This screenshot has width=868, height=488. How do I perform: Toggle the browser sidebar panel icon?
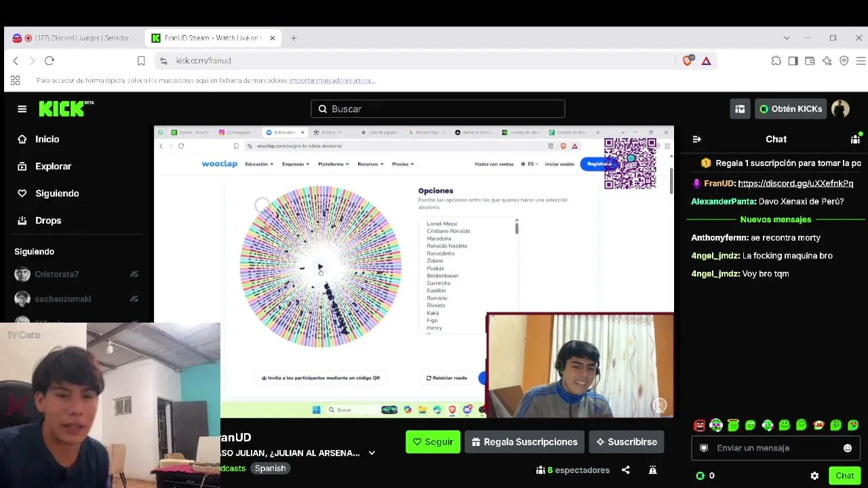793,61
